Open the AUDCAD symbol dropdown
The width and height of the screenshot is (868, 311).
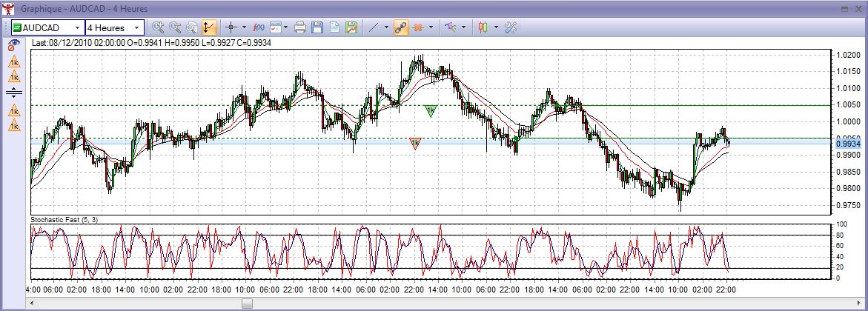click(x=76, y=27)
